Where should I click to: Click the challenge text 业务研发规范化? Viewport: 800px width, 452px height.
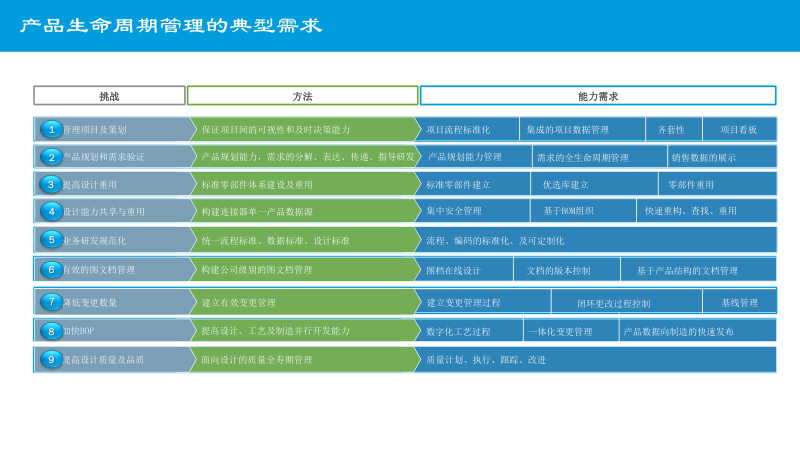tap(94, 241)
